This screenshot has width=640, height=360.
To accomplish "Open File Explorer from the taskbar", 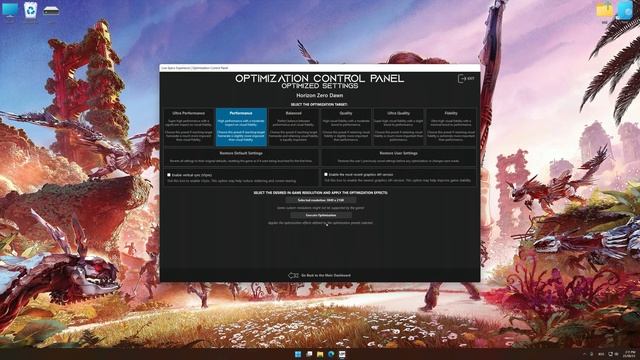I will coord(320,354).
